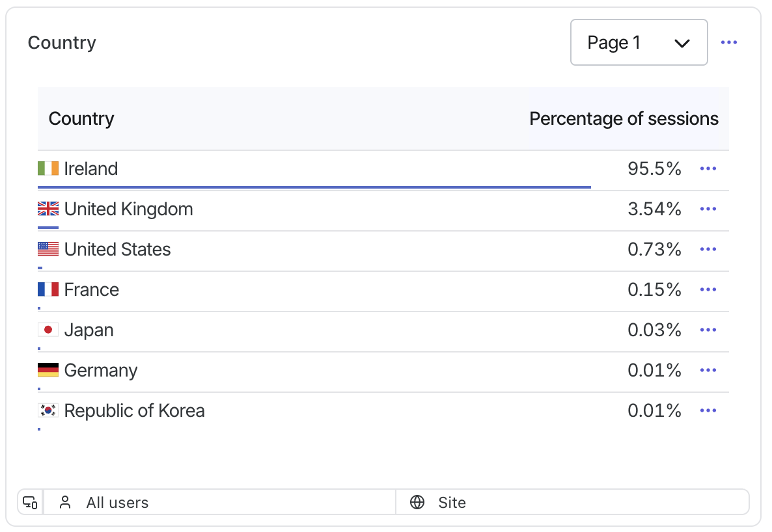The height and width of the screenshot is (532, 772).
Task: Select the All users segment filter
Action: pyautogui.click(x=220, y=503)
